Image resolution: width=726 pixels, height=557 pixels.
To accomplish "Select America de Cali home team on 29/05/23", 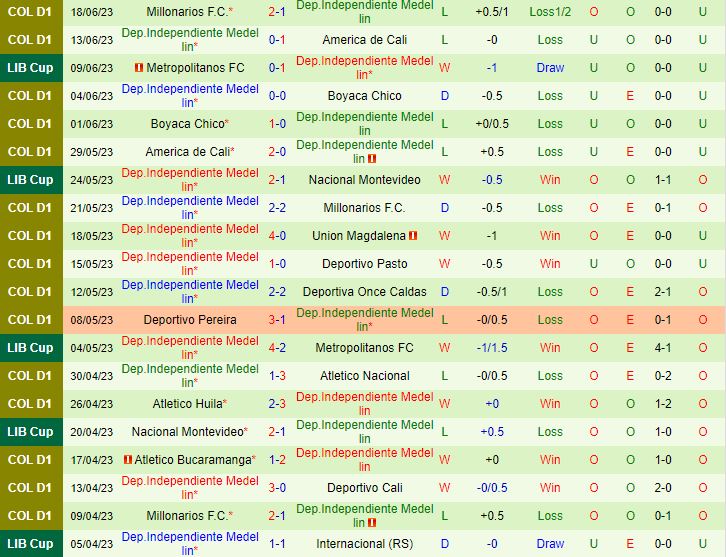I will point(188,152).
